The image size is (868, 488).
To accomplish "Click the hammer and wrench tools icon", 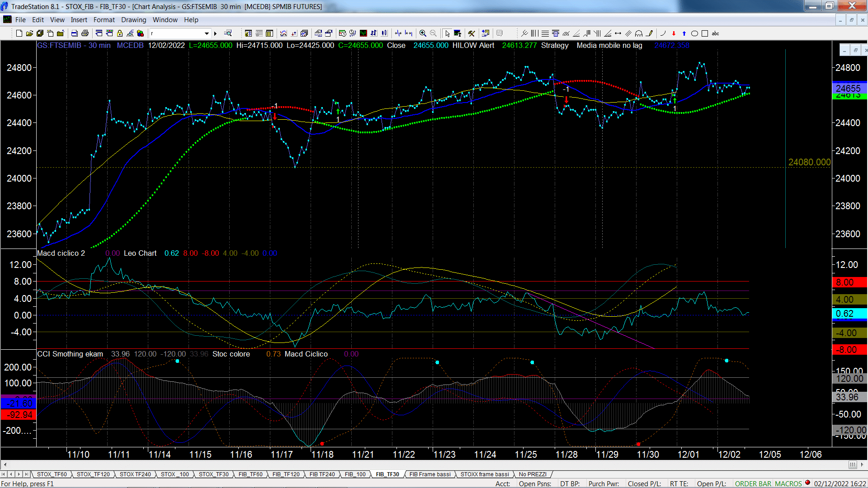I will click(x=472, y=33).
